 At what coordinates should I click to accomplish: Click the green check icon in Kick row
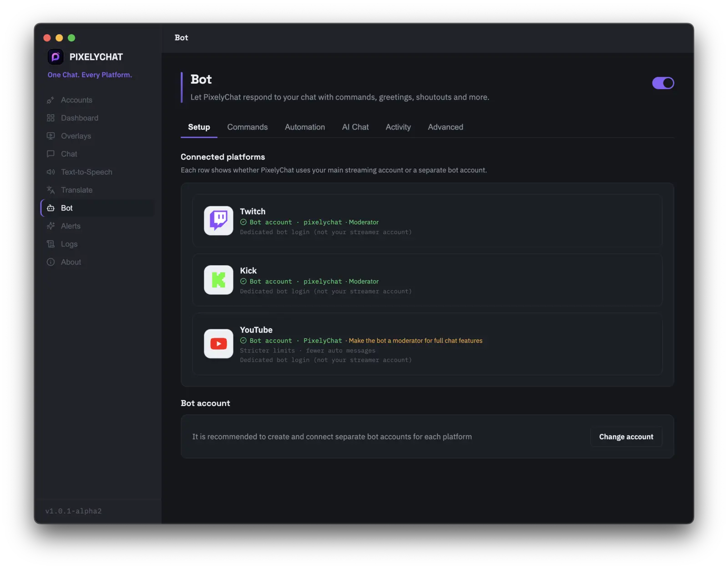tap(243, 281)
